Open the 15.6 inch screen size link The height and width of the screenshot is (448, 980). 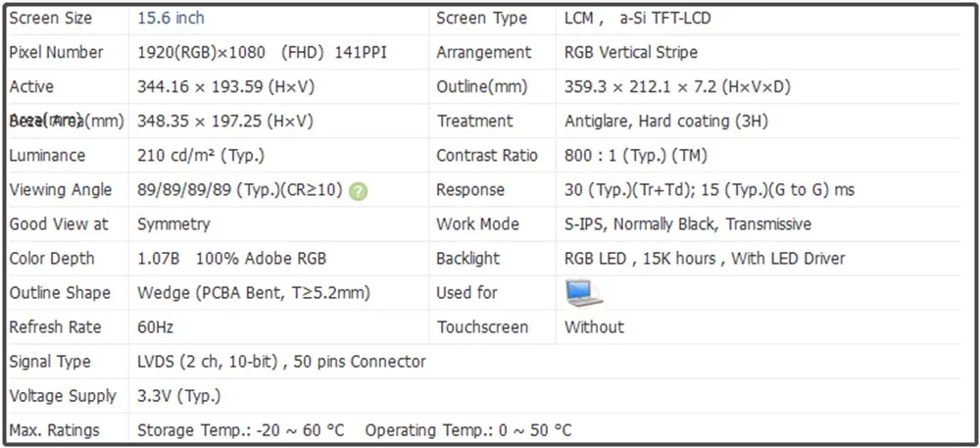[x=171, y=18]
